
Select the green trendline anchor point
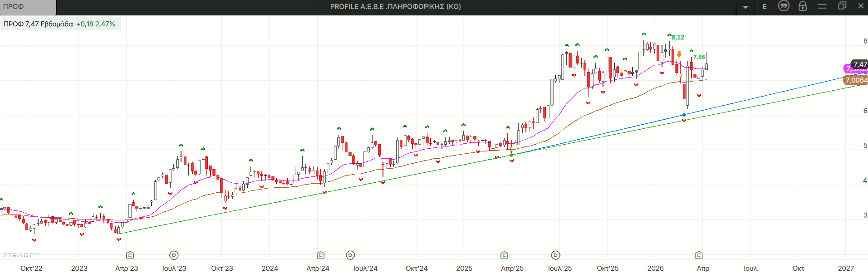(x=512, y=155)
